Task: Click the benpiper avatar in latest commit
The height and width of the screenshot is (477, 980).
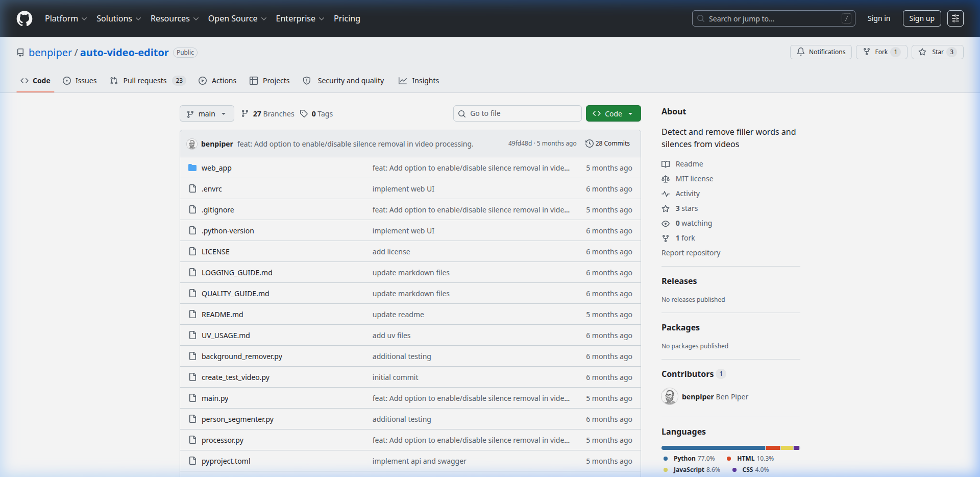Action: point(192,144)
